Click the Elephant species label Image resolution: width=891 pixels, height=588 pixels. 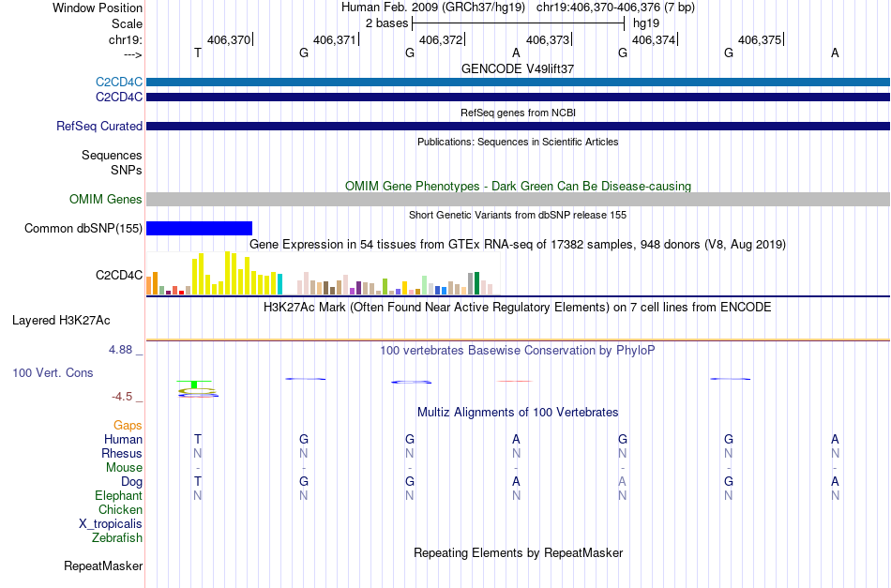(118, 495)
